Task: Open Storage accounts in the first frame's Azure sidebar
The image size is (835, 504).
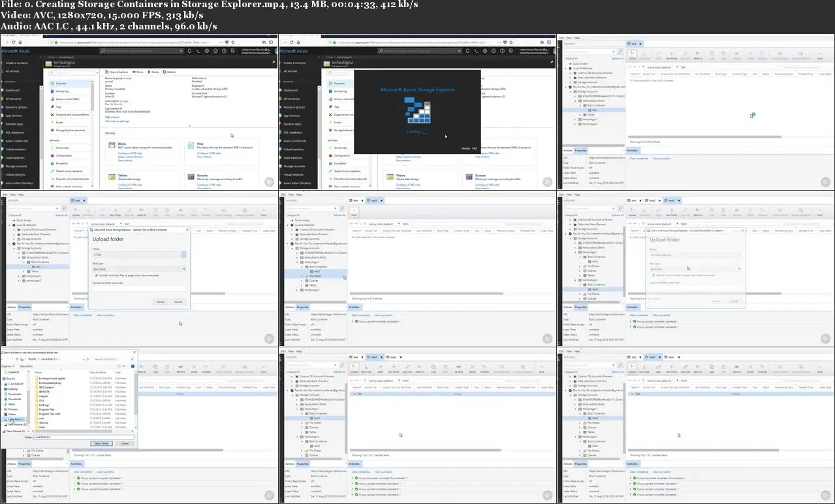Action: [16, 166]
